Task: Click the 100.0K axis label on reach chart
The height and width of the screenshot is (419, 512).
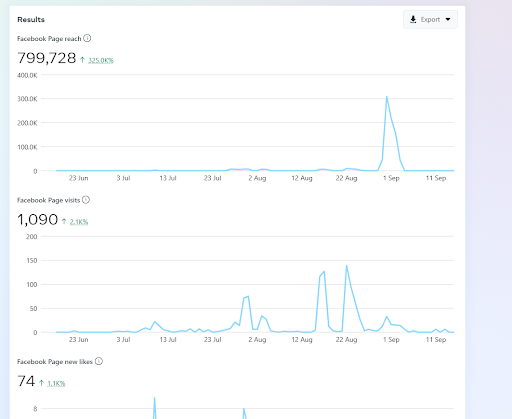Action: 27,147
